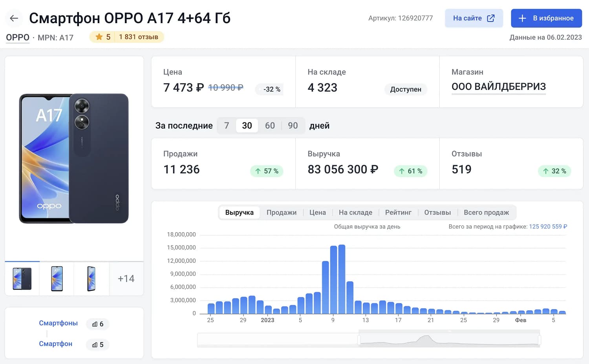Image resolution: width=589 pixels, height=364 pixels.
Task: Click the 'MPN: A17' text
Action: [x=55, y=38]
